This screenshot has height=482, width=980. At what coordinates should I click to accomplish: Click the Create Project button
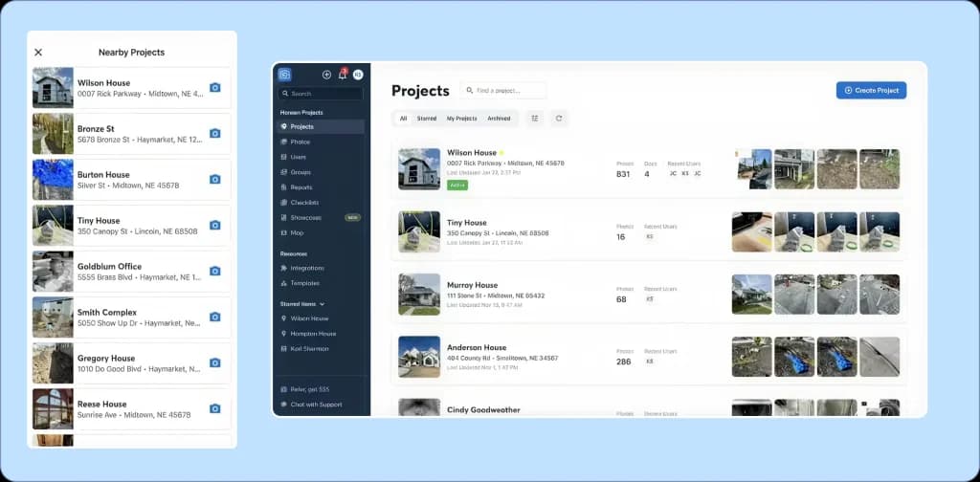pos(871,91)
